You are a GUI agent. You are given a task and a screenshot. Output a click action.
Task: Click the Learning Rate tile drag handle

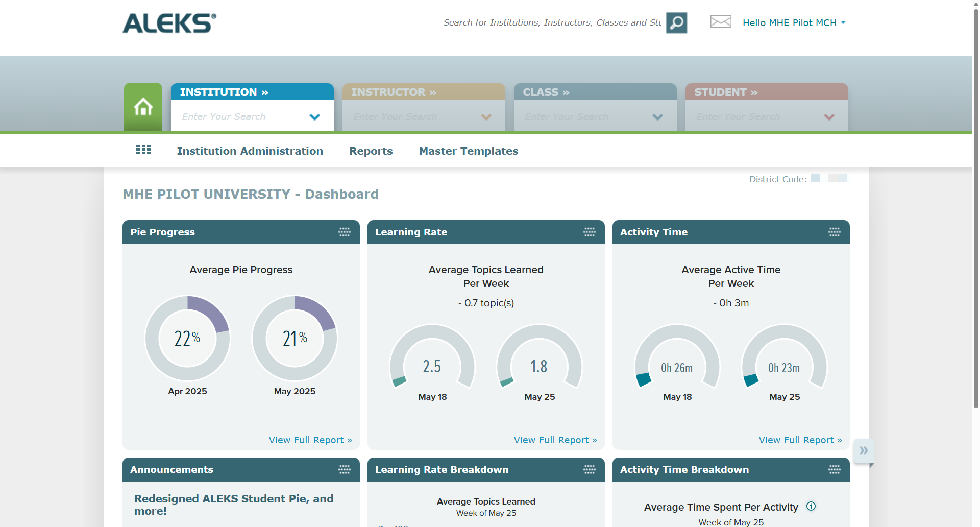[x=590, y=232]
